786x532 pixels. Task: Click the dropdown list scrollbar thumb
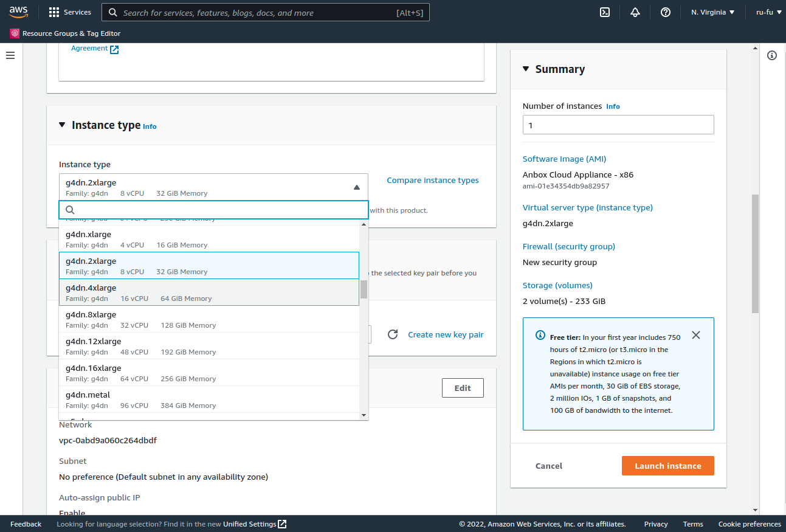[364, 289]
